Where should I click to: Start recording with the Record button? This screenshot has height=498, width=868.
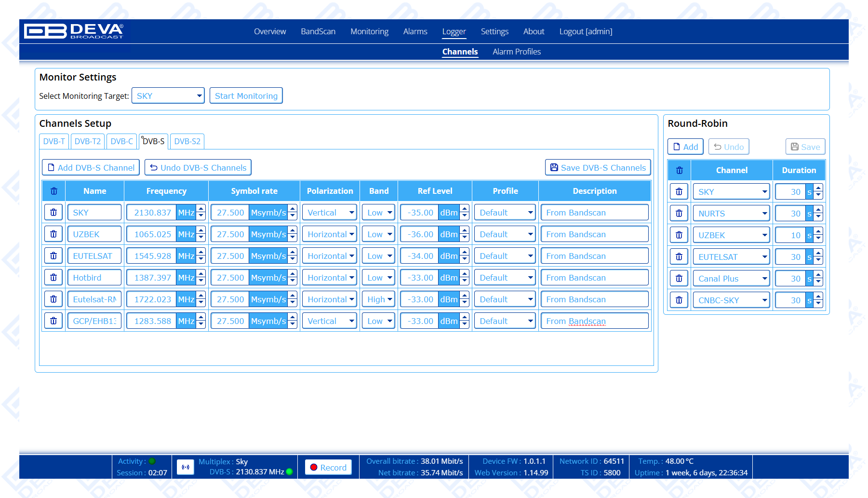328,467
